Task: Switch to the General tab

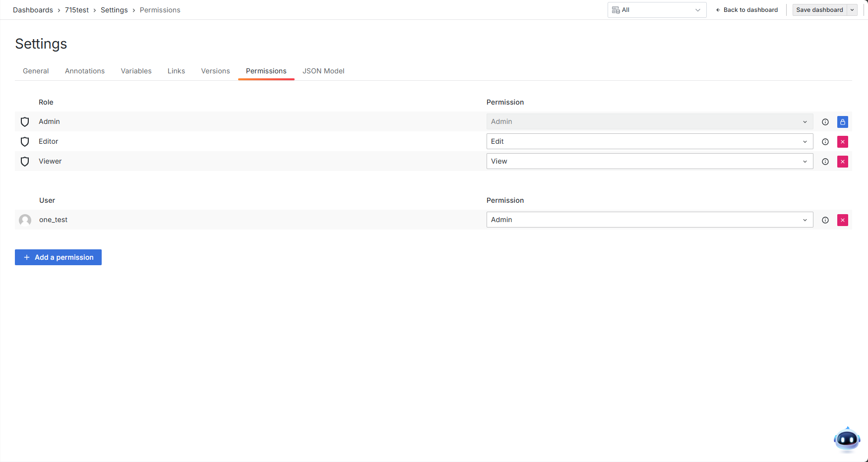Action: tap(36, 71)
